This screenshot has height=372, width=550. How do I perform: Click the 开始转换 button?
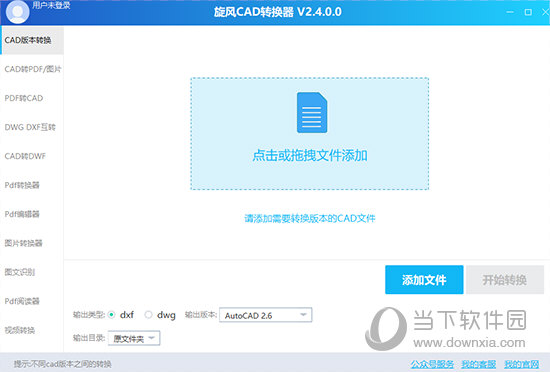[505, 280]
